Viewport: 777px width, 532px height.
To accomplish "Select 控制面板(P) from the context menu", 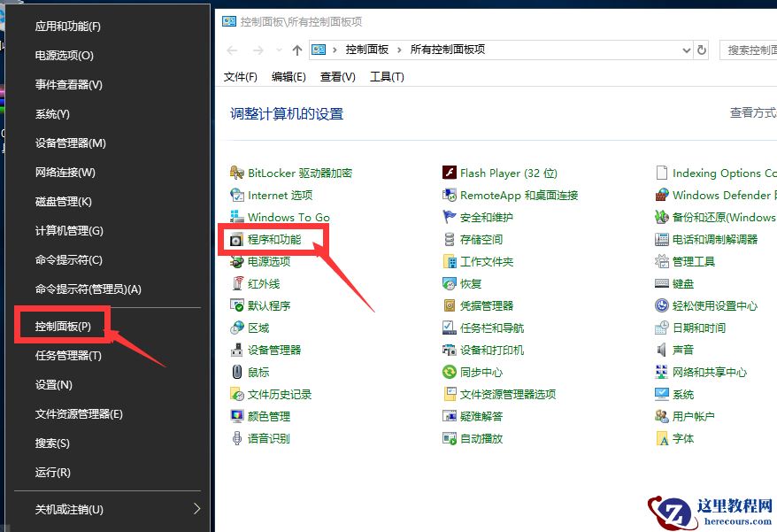I will coord(60,326).
